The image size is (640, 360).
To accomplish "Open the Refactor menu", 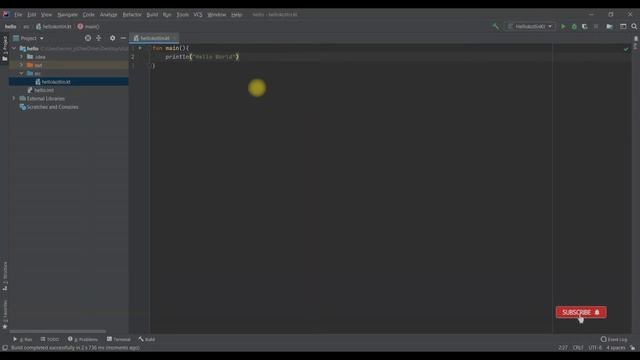I will point(132,14).
